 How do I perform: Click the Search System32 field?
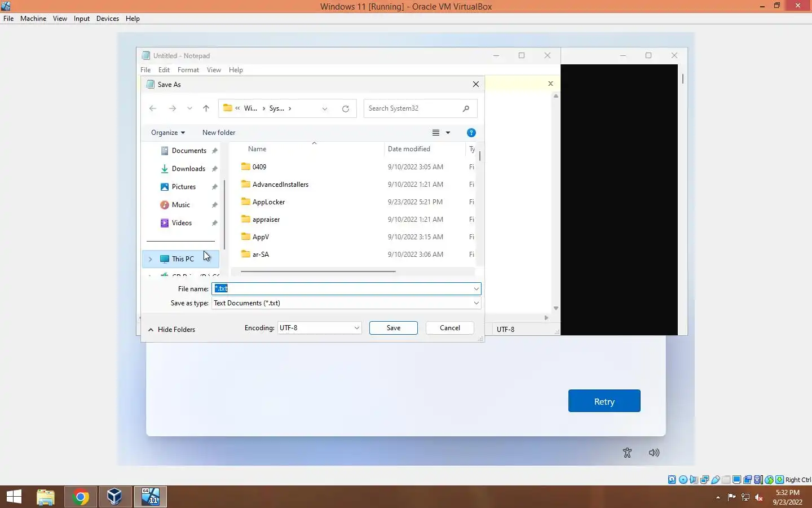pos(421,108)
